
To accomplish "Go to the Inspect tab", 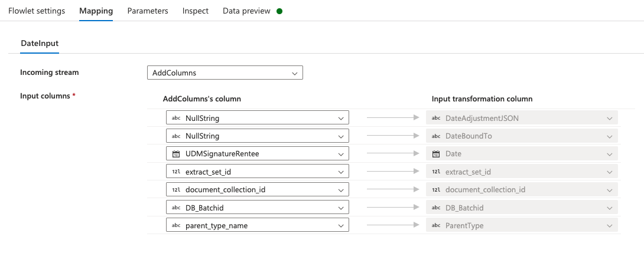I will [196, 11].
